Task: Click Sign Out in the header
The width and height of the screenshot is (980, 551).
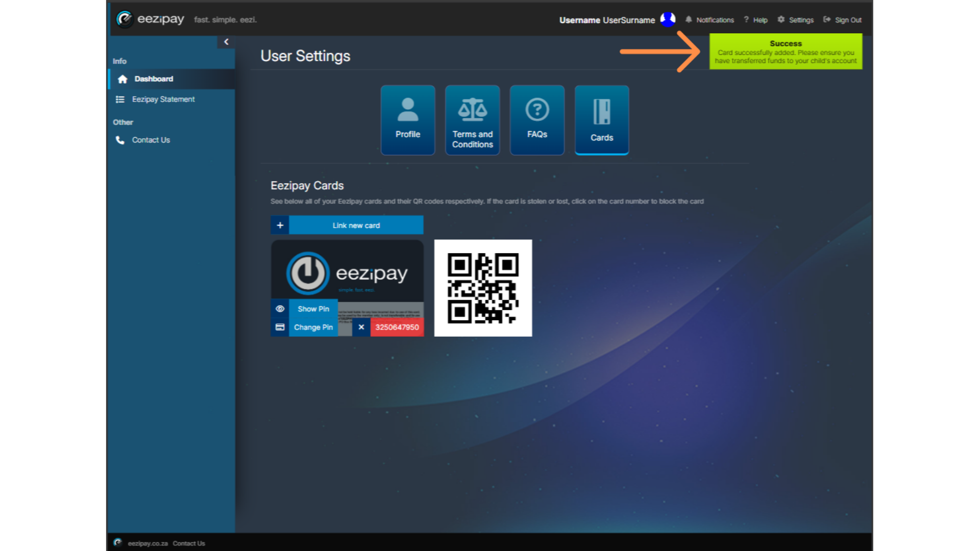Action: coord(842,20)
